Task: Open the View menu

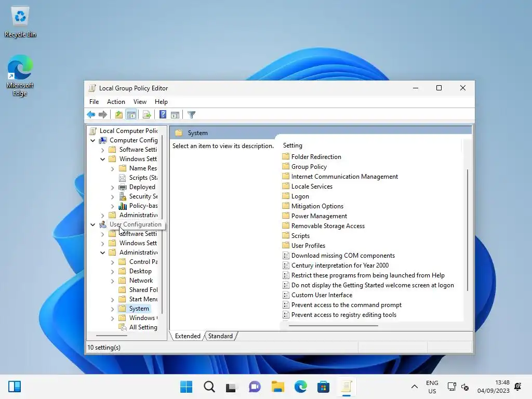Action: [140, 102]
